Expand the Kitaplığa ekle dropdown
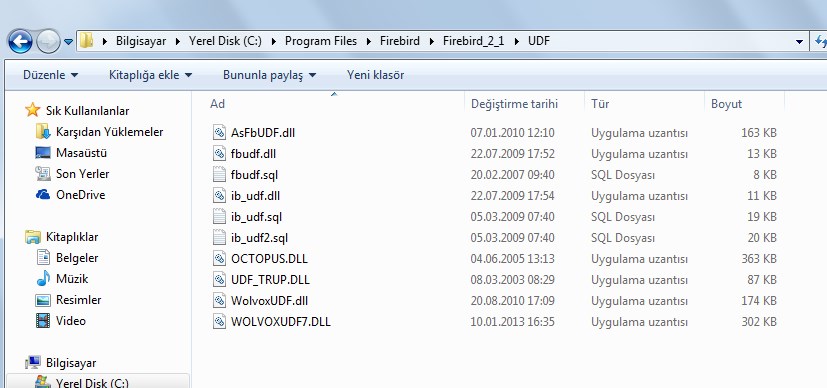Screen dimensions: 827x388 pyautogui.click(x=150, y=75)
